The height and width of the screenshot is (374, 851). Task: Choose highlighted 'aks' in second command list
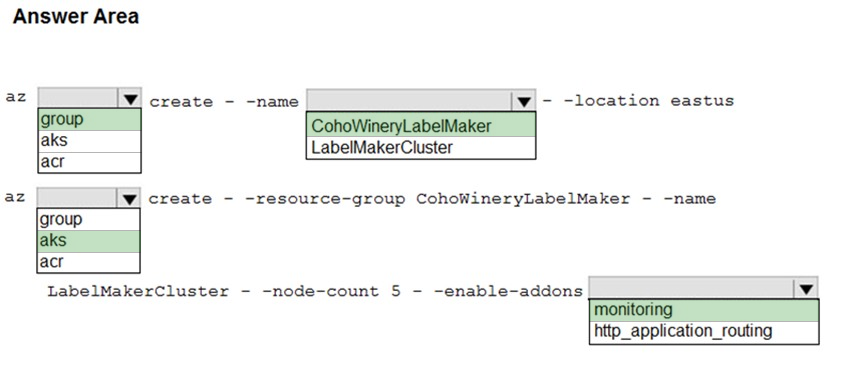pos(88,241)
